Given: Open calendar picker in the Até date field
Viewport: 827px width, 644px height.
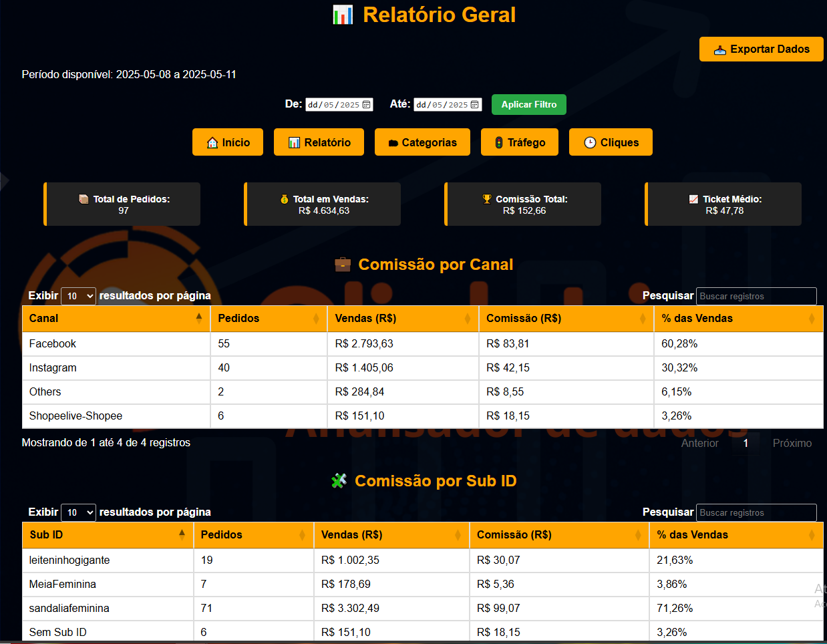Looking at the screenshot, I should point(475,105).
